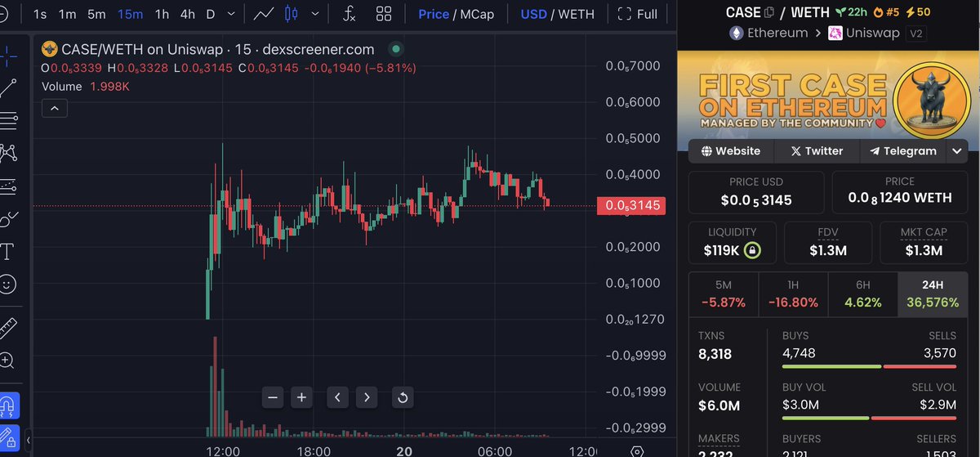Copy the CASE token address
980x457 pixels.
768,12
